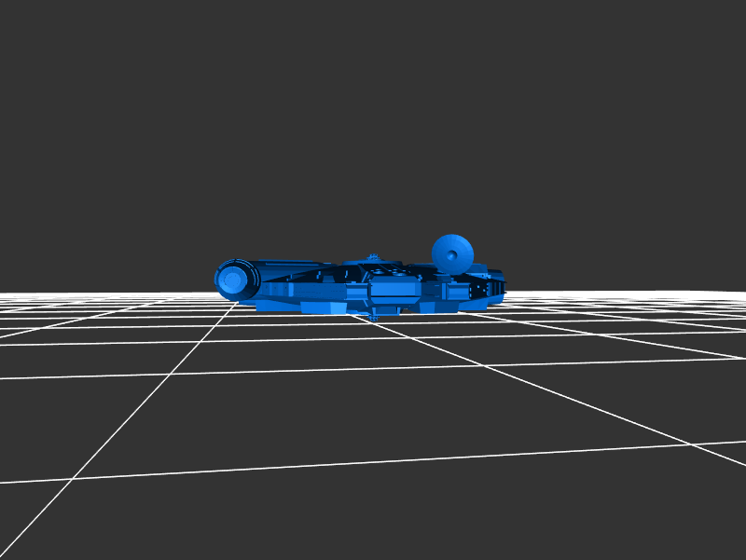Click the round radar dish on the spaceship

pos(452,254)
